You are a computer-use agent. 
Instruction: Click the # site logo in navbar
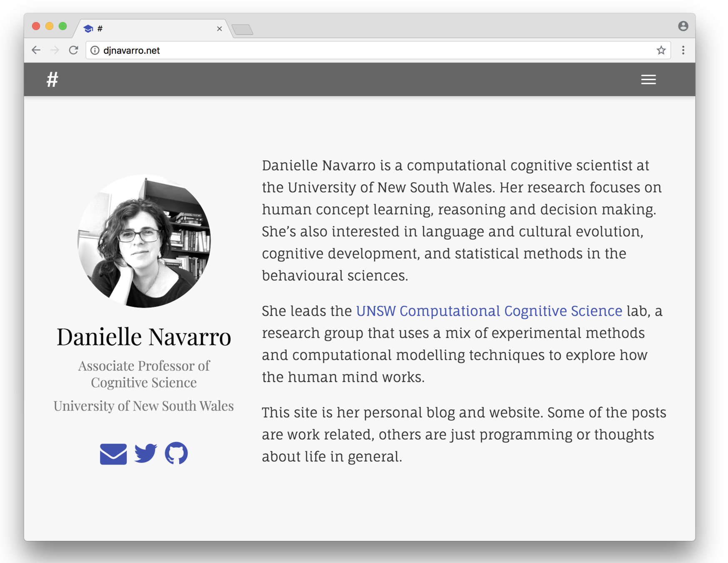coord(52,79)
